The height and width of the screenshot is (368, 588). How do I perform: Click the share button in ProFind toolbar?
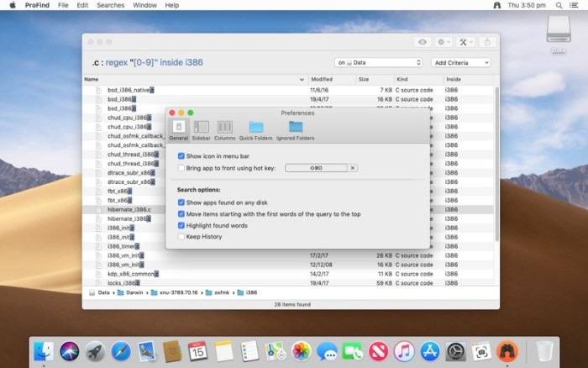click(x=489, y=42)
